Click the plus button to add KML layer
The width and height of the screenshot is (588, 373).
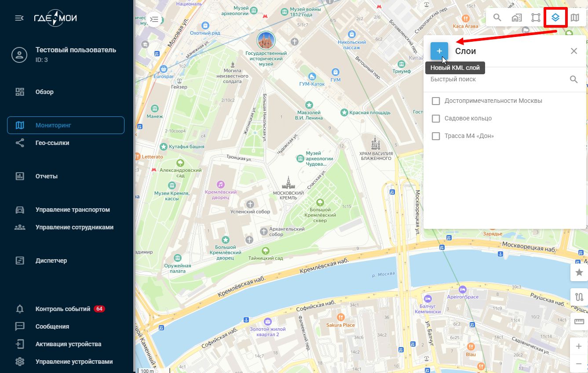click(x=439, y=51)
